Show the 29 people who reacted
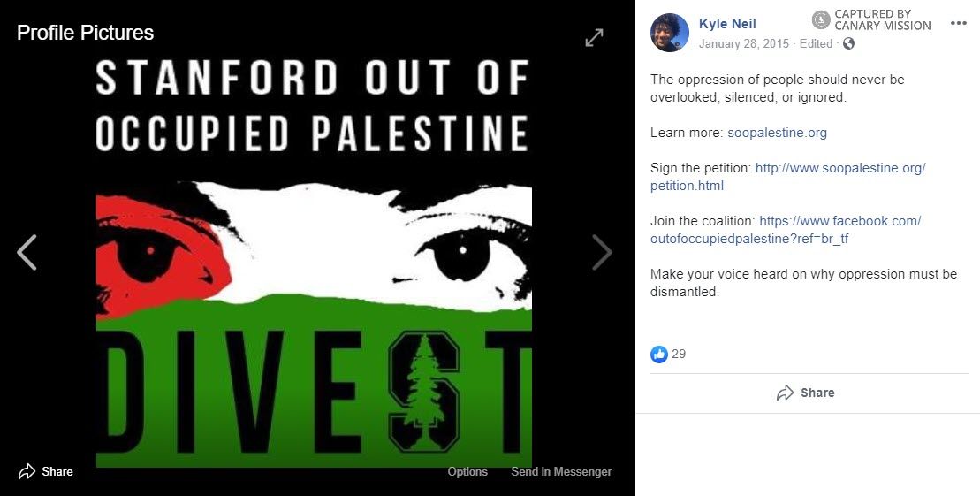The image size is (980, 496). tap(679, 354)
